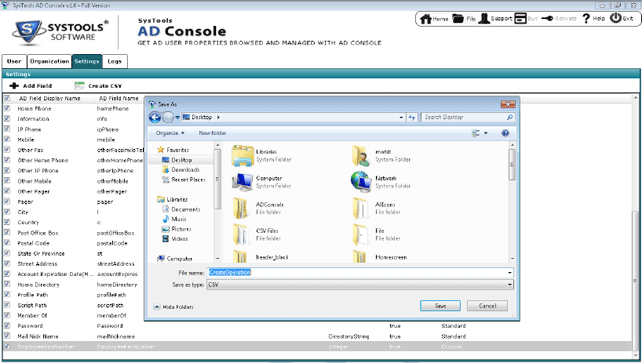Image resolution: width=642 pixels, height=363 pixels.
Task: Click New folder in dialog toolbar
Action: 212,133
